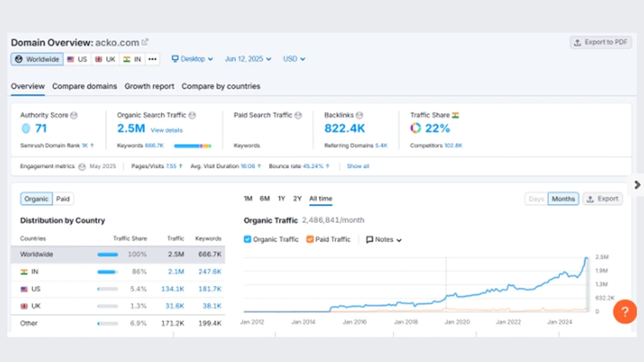
Task: Select the Worldwide globe location filter
Action: (x=37, y=59)
